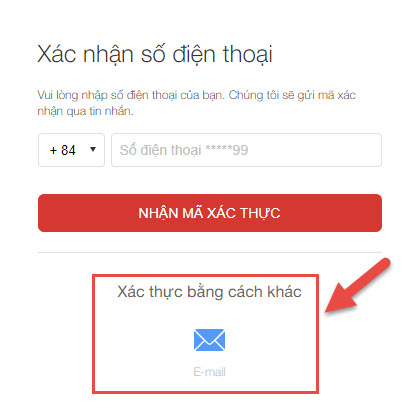Click the word "khác" in alternative verification heading

(x=284, y=292)
